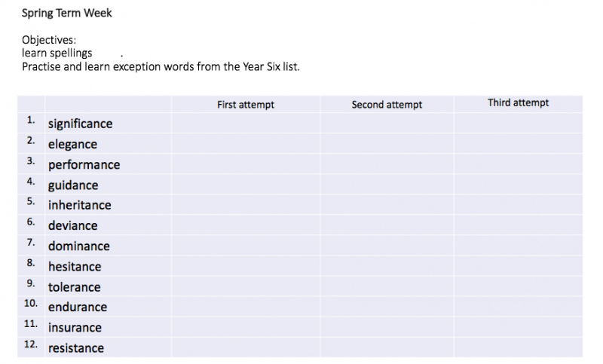Viewport: 603px width, 364px height.
Task: Select the Third attempt cell for guidance
Action: tap(519, 184)
